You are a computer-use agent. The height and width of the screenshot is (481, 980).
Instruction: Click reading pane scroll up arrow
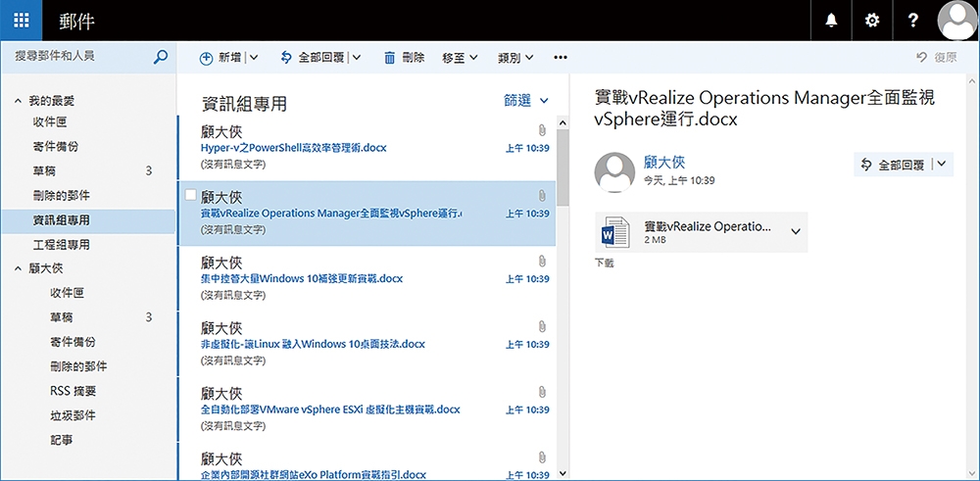(x=972, y=82)
